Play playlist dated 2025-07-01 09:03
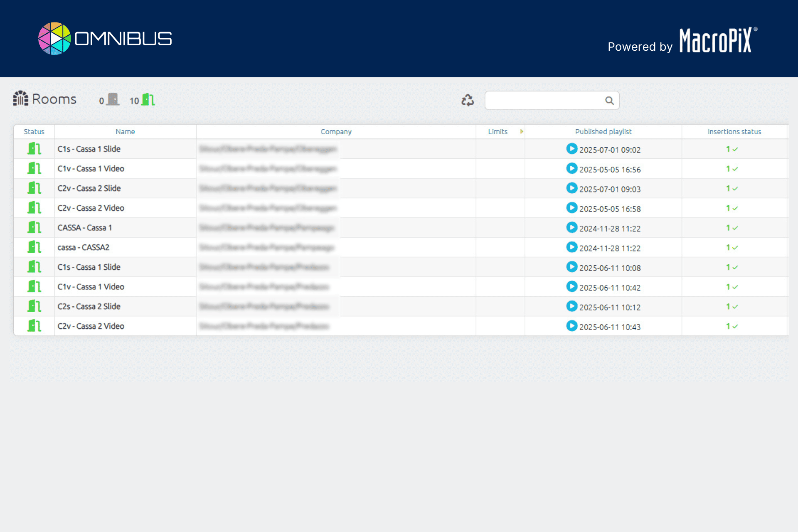Screen dimensions: 798x532 coord(572,188)
